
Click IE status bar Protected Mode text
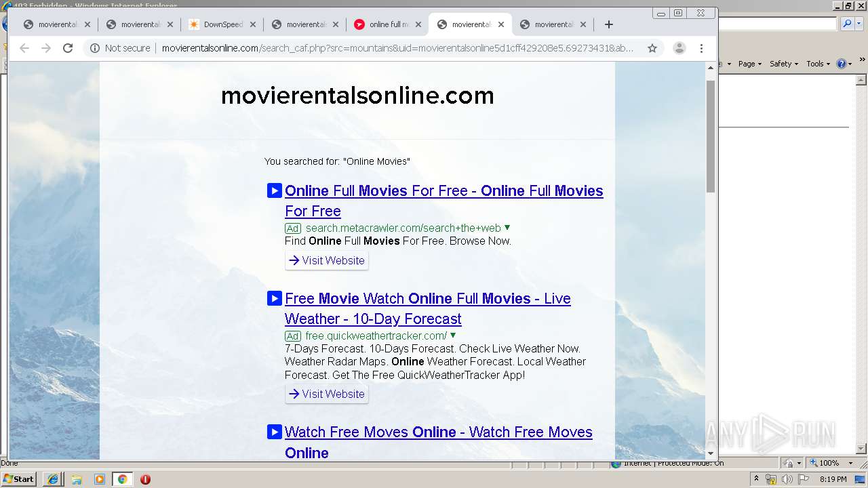[x=690, y=463]
